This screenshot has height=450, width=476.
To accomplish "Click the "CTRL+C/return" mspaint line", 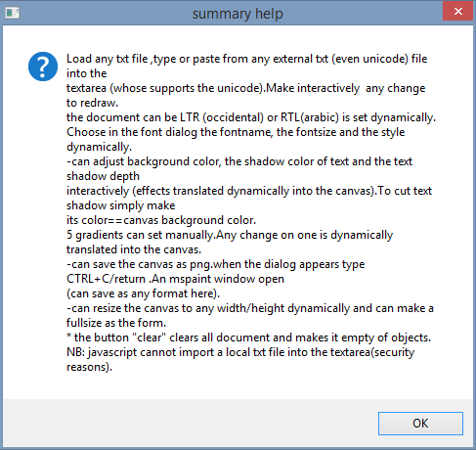I will (175, 279).
